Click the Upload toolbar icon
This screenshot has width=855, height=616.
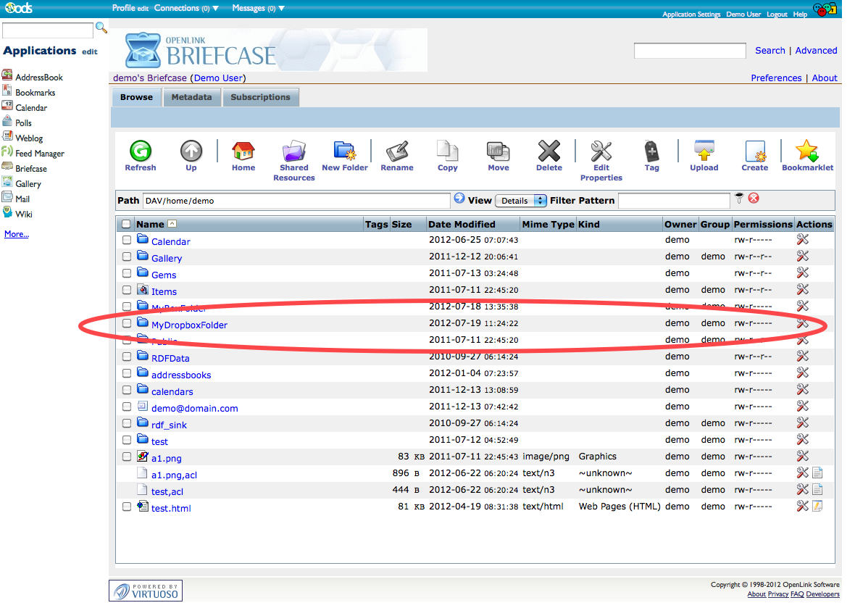[x=704, y=151]
